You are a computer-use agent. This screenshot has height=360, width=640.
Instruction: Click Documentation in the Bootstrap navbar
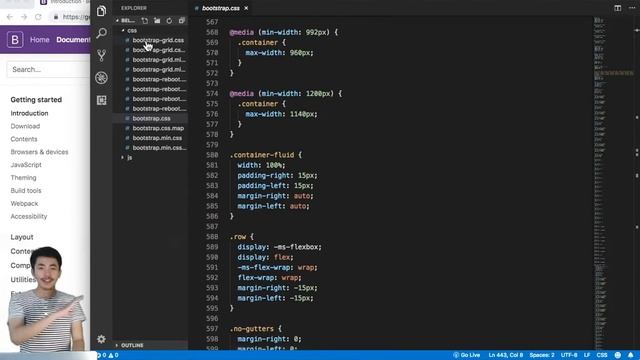click(73, 40)
